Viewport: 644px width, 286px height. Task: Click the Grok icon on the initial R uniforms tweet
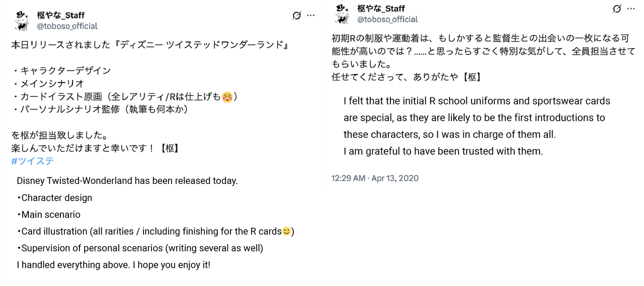[617, 9]
